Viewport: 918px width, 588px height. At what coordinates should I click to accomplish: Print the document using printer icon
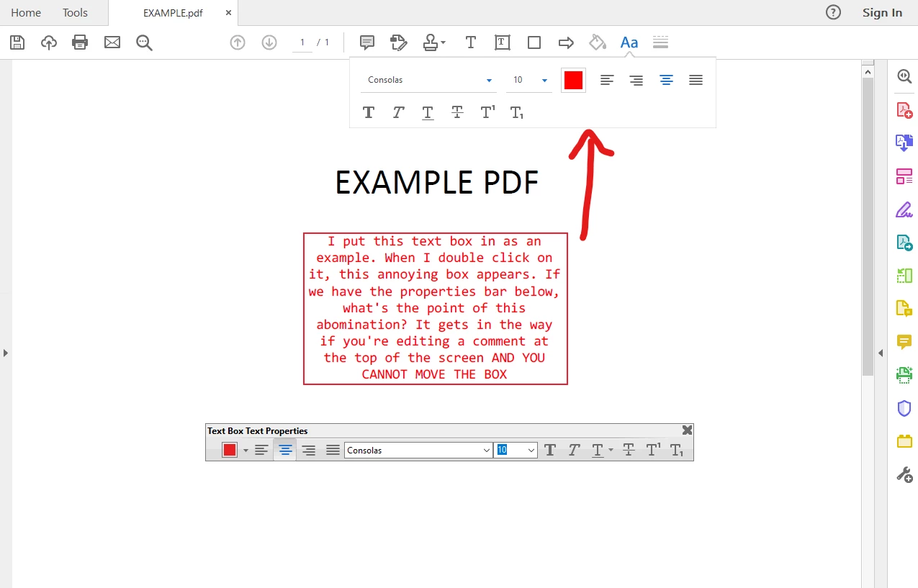click(80, 42)
